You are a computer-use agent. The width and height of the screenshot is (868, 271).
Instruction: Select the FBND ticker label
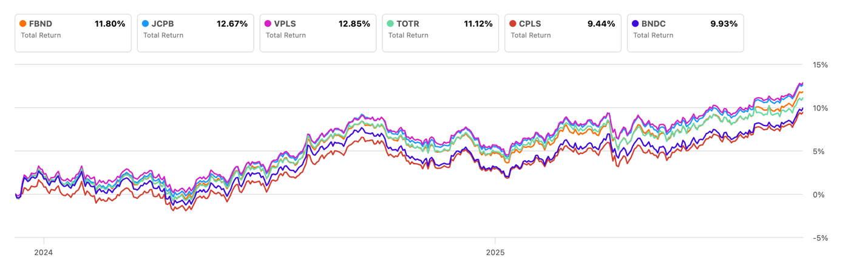(41, 24)
